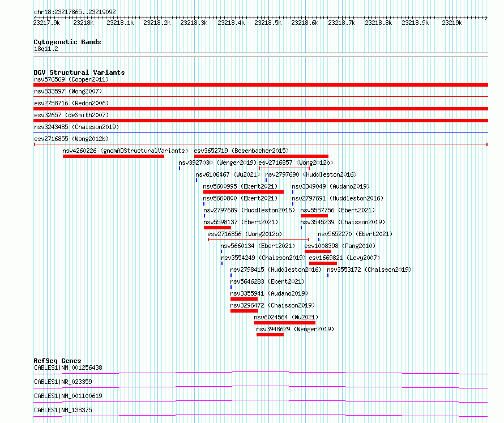Screen dimensions: 504x423
Task: Select the nsv5652270 (Ebert2021) label
Action: [x=355, y=234]
